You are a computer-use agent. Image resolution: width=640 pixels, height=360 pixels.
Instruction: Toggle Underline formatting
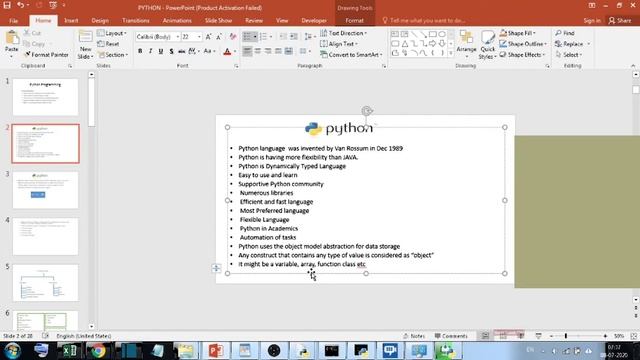tap(161, 51)
